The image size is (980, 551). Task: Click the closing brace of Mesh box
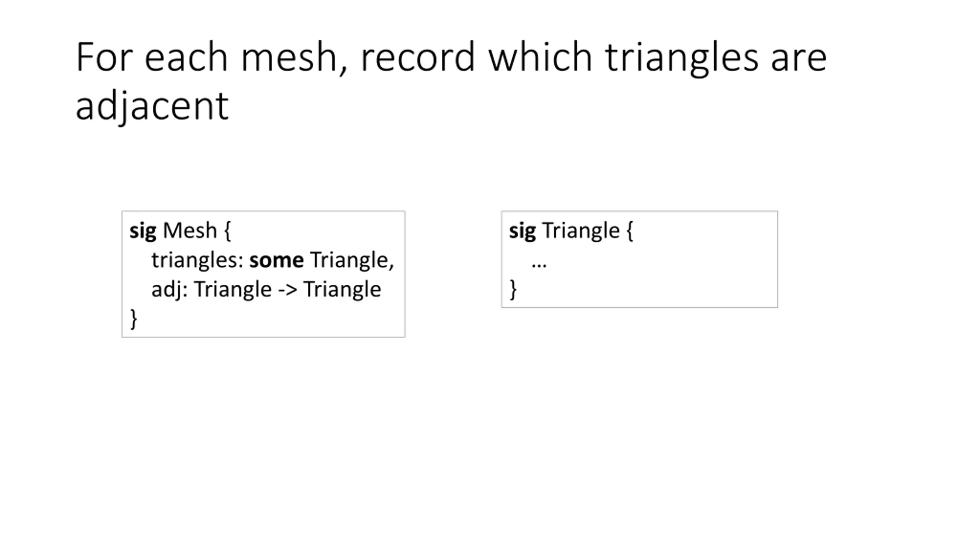[x=133, y=319]
